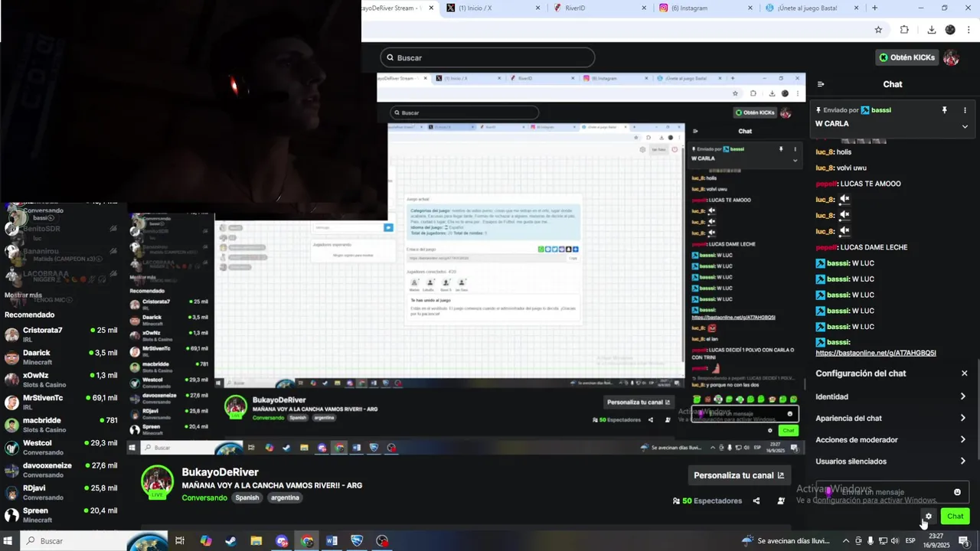The height and width of the screenshot is (551, 980).
Task: Collapse the pinned W CARLA message
Action: [965, 126]
